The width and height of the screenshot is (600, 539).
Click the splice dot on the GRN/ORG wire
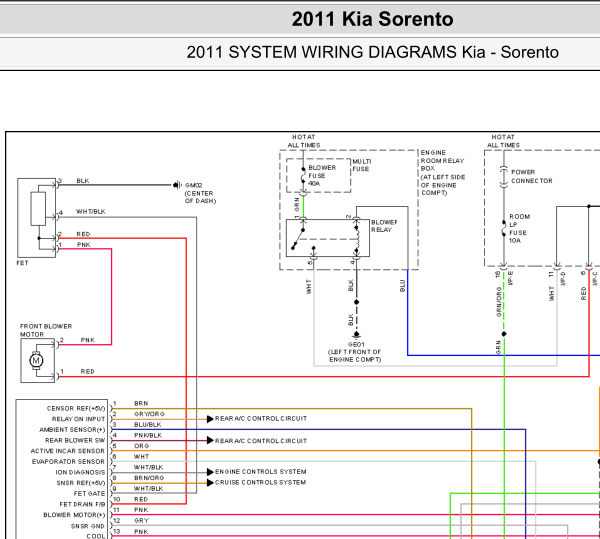tap(504, 334)
